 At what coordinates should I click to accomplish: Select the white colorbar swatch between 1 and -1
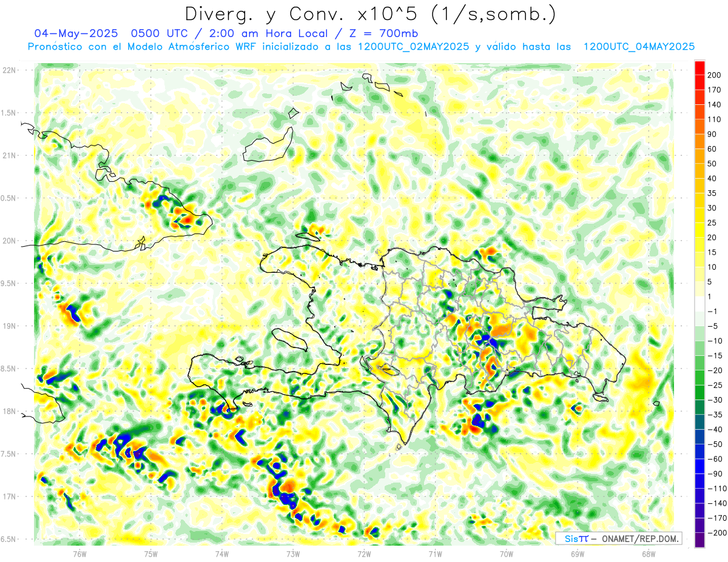click(x=699, y=304)
